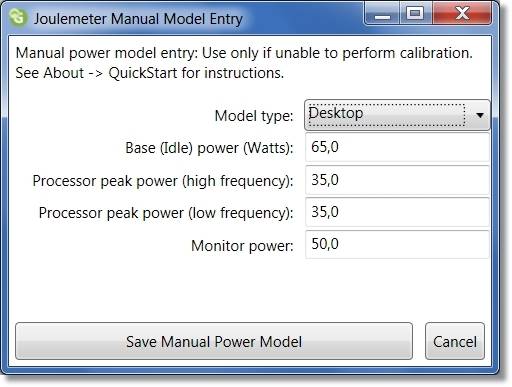Save Manual Power Model
This screenshot has height=387, width=512.
click(x=214, y=341)
